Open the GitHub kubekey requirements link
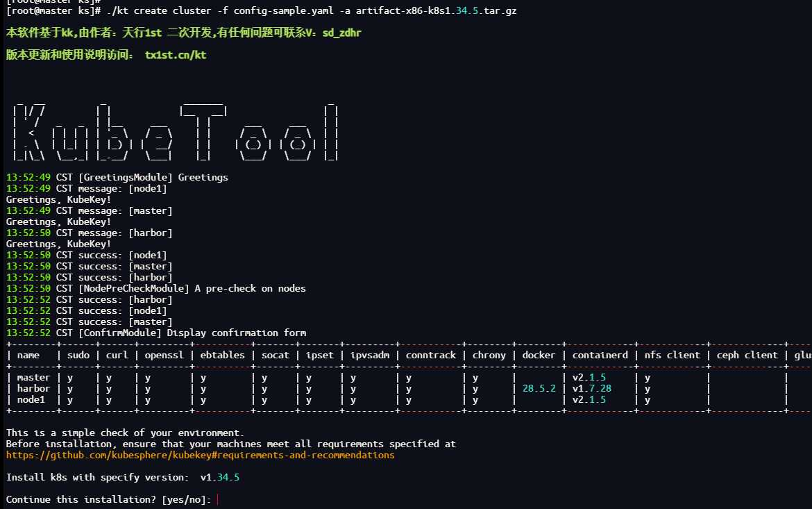 [201, 455]
